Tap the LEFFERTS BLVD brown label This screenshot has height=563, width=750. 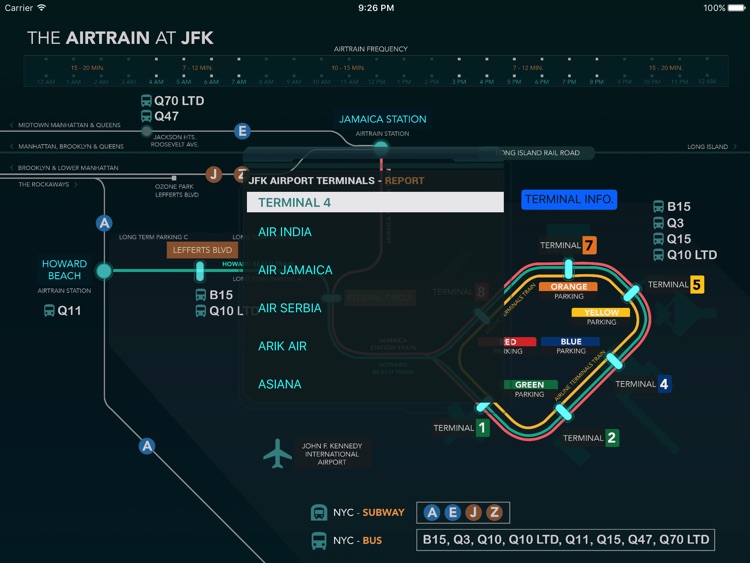coord(202,250)
